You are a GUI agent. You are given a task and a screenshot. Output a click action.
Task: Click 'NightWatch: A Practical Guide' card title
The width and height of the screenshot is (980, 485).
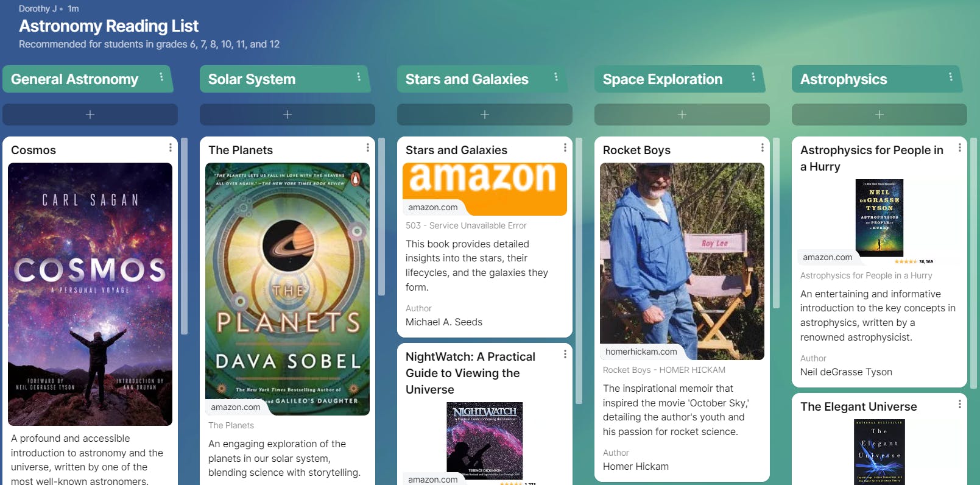point(470,373)
